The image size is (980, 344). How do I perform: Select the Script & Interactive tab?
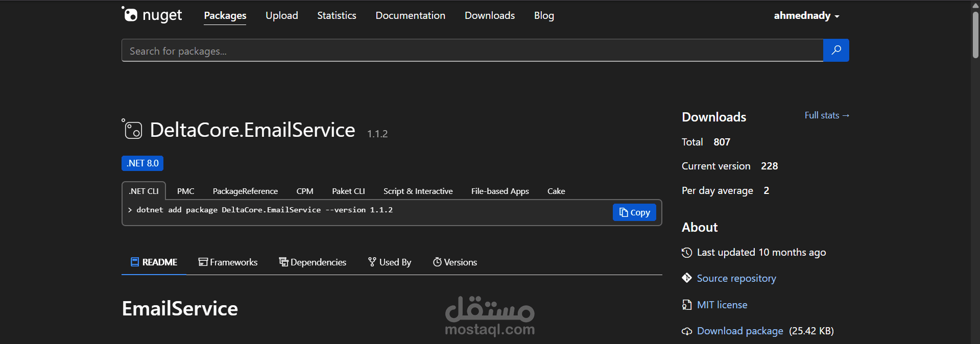pyautogui.click(x=418, y=191)
